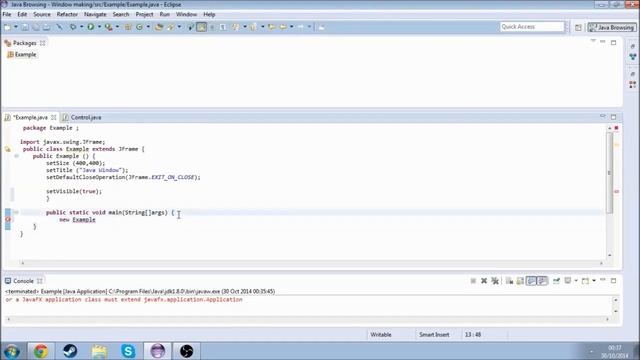Open Google Chrome from the taskbar

(x=40, y=351)
